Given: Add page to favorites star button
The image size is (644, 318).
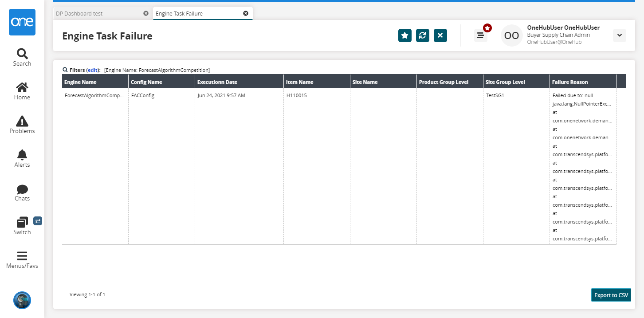Looking at the screenshot, I should [405, 35].
